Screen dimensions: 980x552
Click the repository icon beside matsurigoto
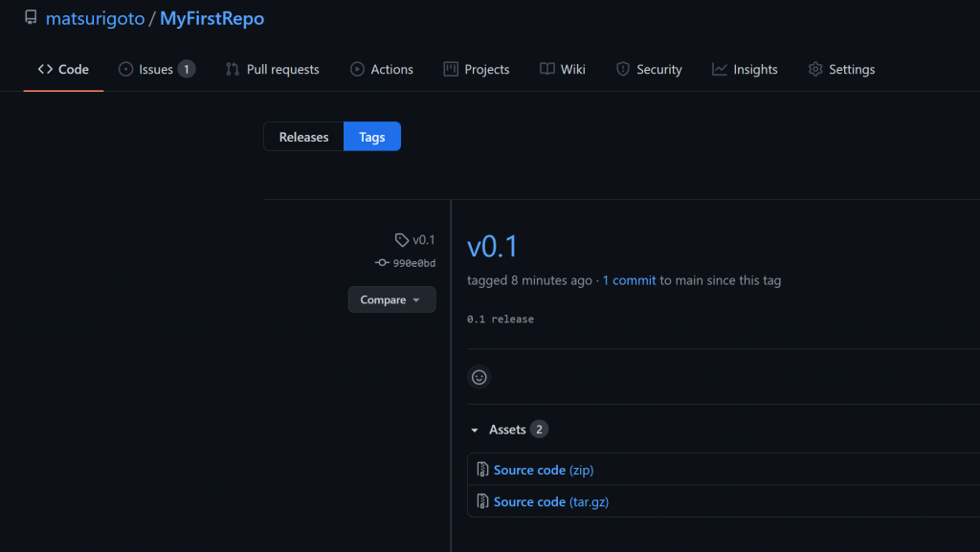(x=31, y=17)
